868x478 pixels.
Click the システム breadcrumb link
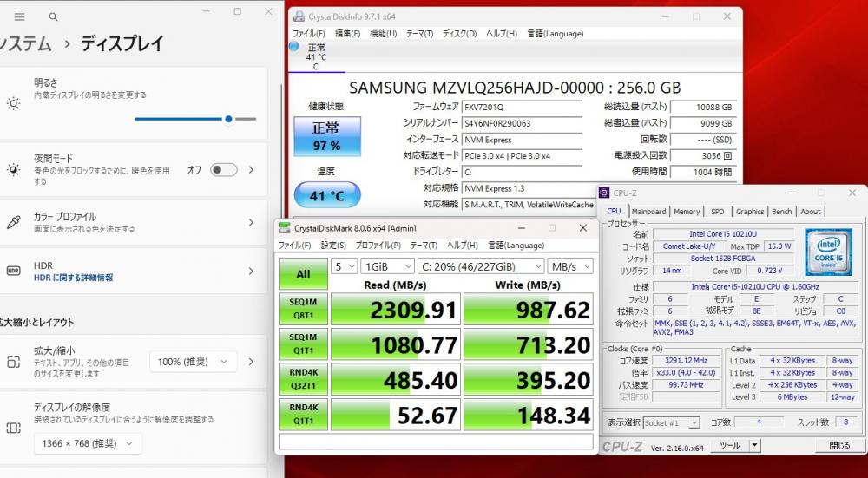(26, 43)
